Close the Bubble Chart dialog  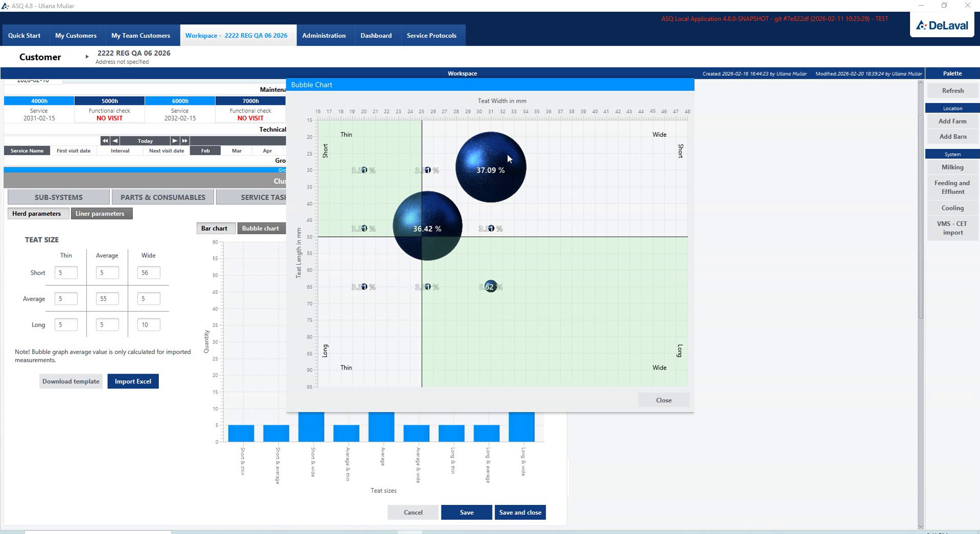(664, 400)
